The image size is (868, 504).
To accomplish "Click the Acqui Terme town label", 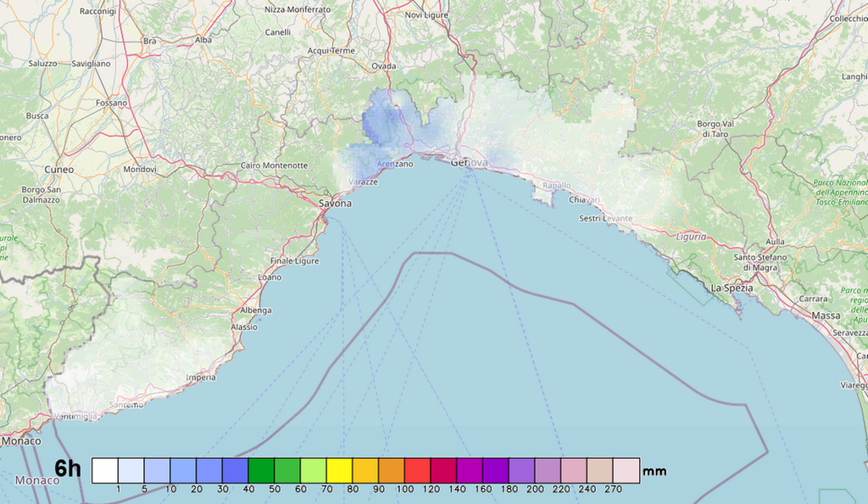I will pyautogui.click(x=331, y=51).
